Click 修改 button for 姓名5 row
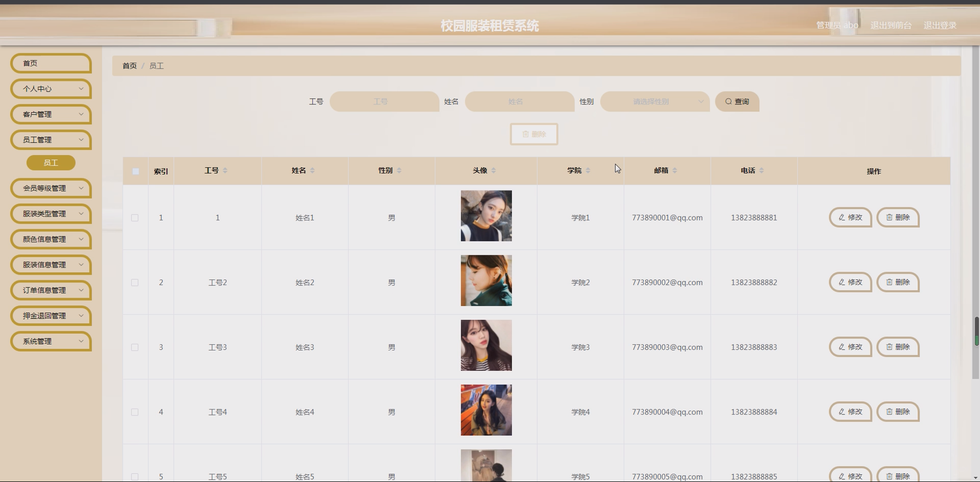This screenshot has width=980, height=482. point(850,474)
